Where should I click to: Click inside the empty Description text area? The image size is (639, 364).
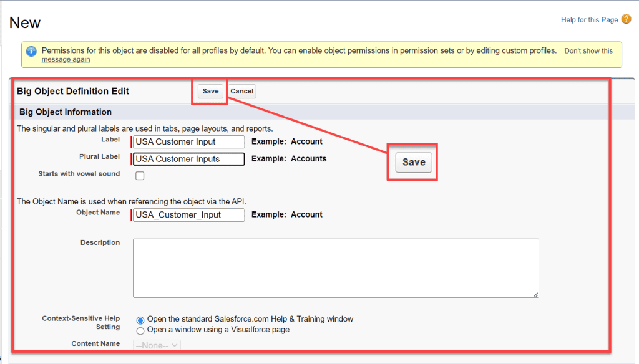click(x=335, y=268)
